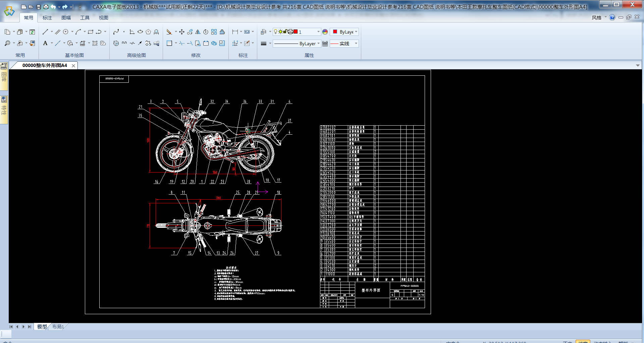
Task: Click the Hatch fill tool
Action: (x=95, y=43)
